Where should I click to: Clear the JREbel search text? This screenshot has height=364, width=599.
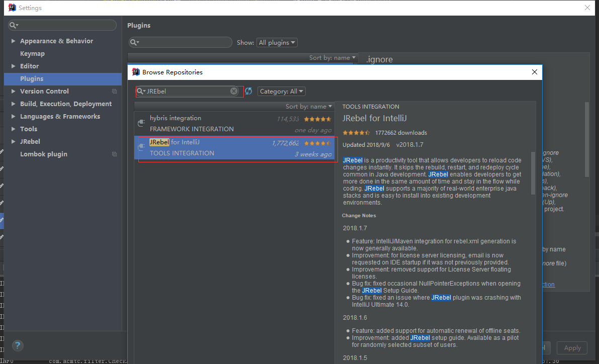pyautogui.click(x=234, y=91)
